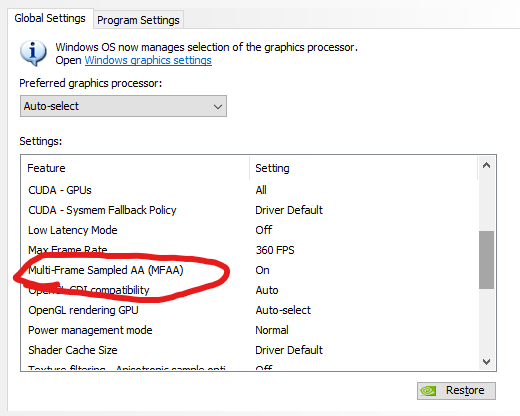This screenshot has height=416, width=520.
Task: Select the Global Settings tab
Action: [x=50, y=18]
